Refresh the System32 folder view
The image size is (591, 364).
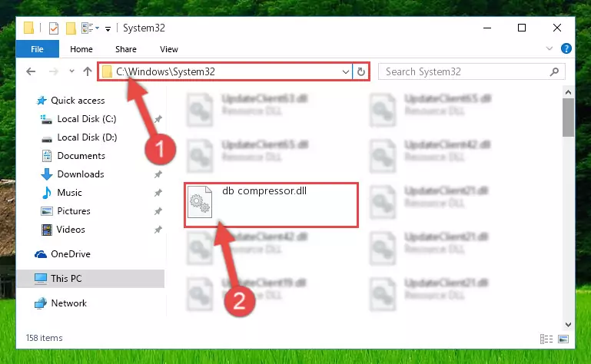tap(360, 71)
